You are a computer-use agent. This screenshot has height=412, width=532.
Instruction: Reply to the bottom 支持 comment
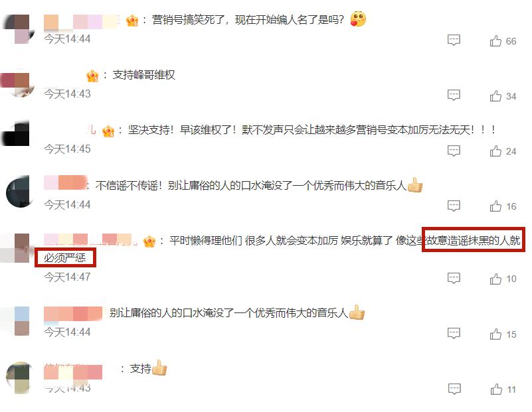tap(454, 389)
